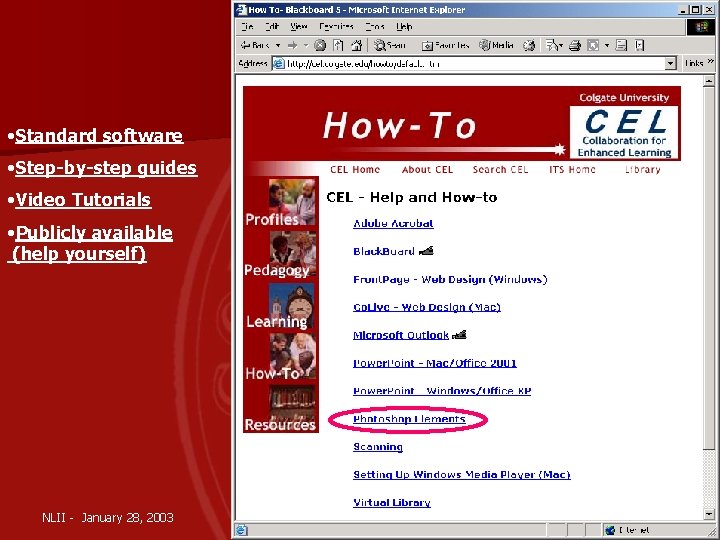Image resolution: width=720 pixels, height=540 pixels.
Task: Open the Forward button history dropdown arrow
Action: click(x=305, y=45)
